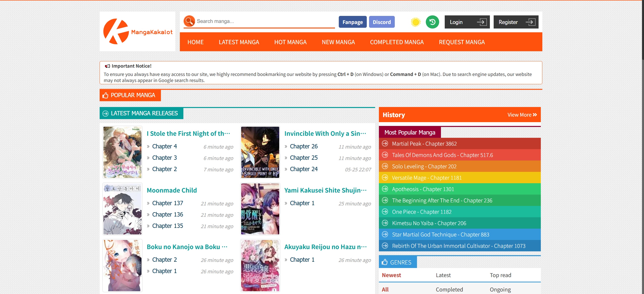
Task: Open the One Piece - Chapter 1182 entry
Action: pos(460,212)
